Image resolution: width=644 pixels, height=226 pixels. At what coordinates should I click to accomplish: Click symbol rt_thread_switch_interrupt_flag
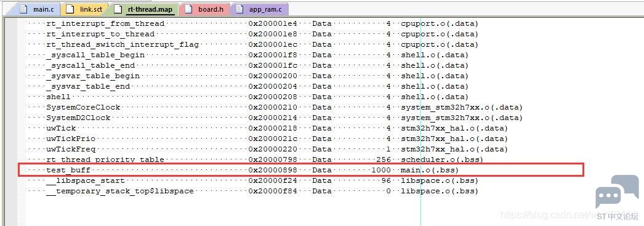point(123,44)
